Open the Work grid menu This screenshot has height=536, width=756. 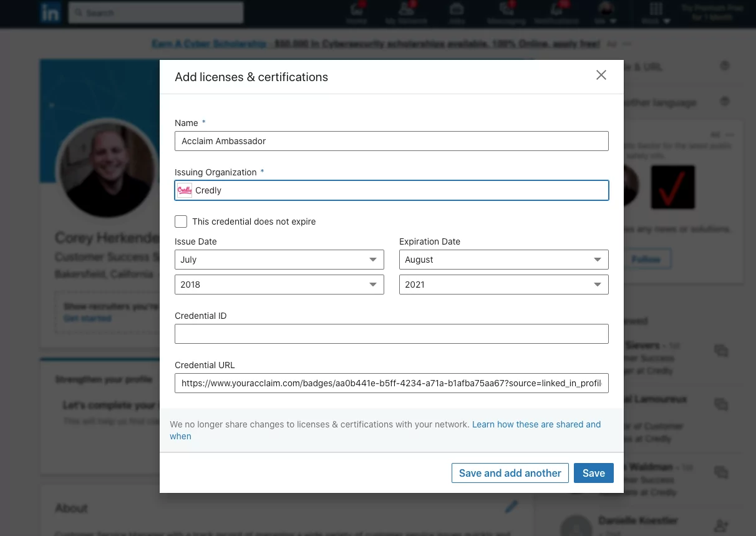click(x=655, y=13)
